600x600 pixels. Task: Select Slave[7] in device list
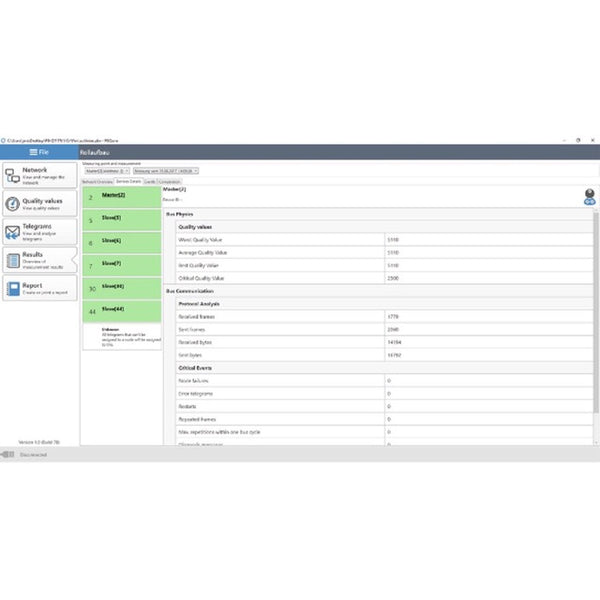(122, 266)
